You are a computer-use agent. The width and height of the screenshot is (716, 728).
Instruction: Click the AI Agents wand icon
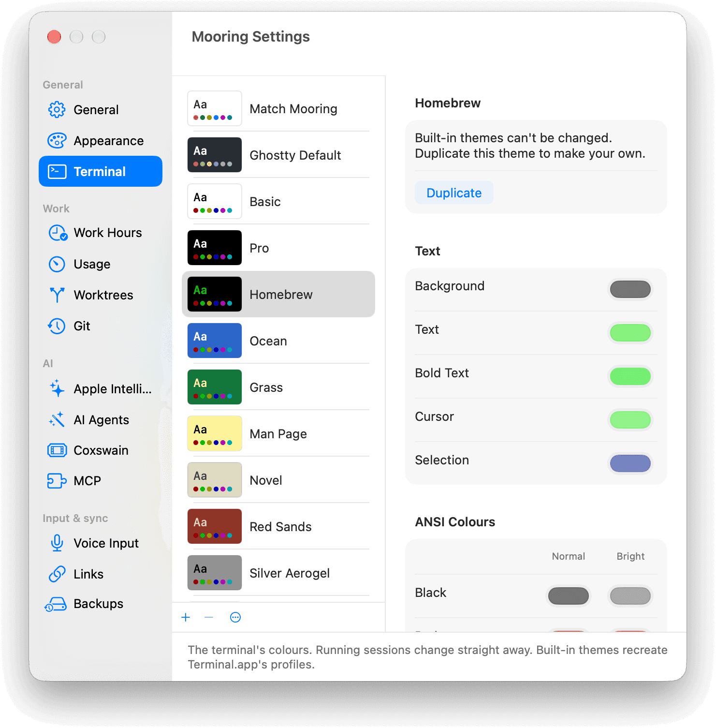click(x=57, y=419)
